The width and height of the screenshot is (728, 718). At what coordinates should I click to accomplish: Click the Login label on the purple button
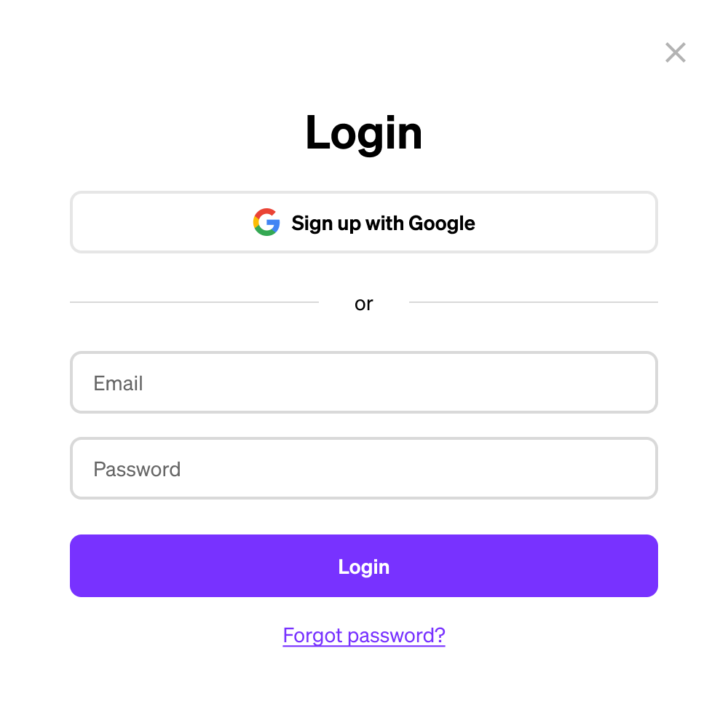(364, 566)
